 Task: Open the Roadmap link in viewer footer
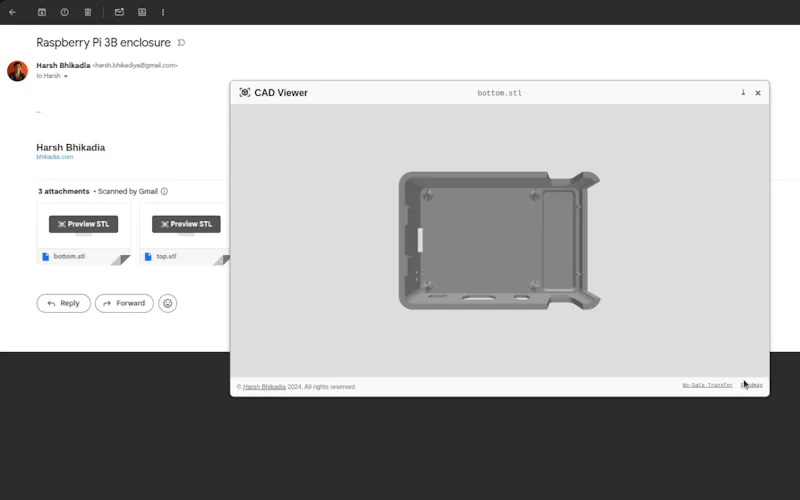click(x=752, y=385)
